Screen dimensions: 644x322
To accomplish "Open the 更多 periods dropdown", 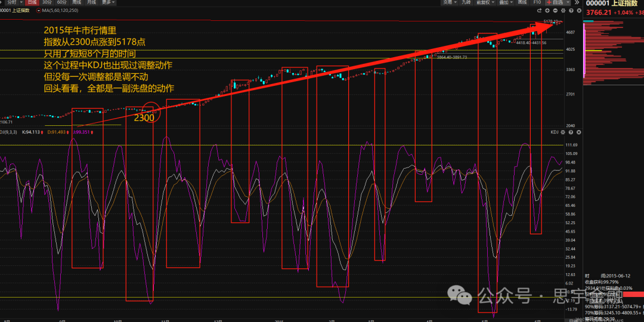I will pyautogui.click(x=107, y=2).
